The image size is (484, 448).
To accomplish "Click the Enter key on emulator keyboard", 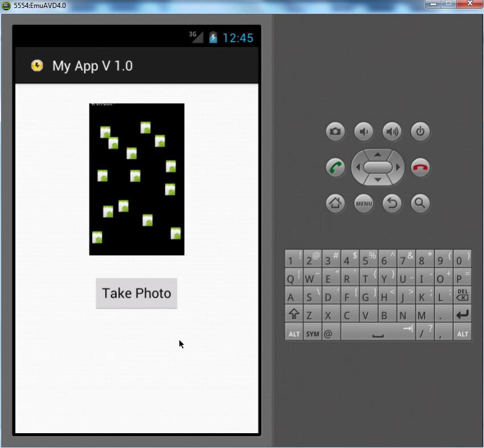I will click(462, 314).
